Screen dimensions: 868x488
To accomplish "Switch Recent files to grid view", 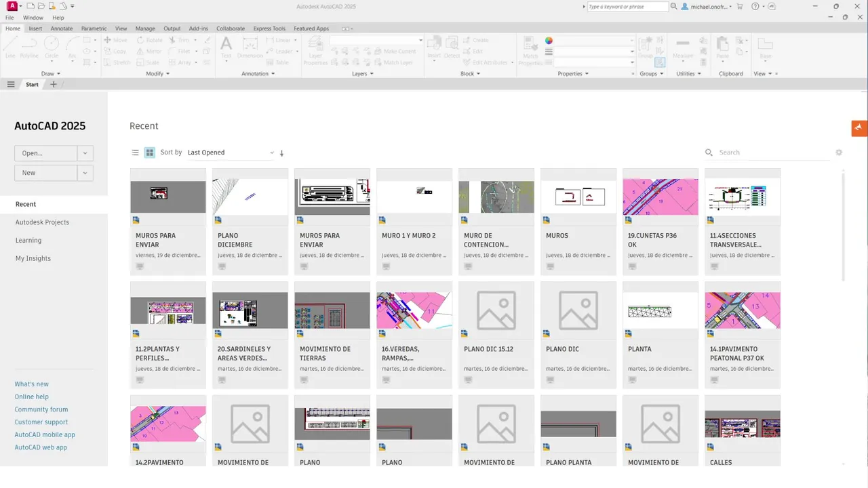I will point(150,152).
